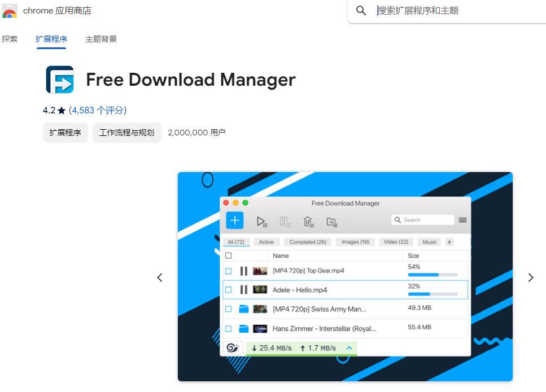Click the 工作流程与规划 category chip
The height and width of the screenshot is (392, 546).
point(126,133)
